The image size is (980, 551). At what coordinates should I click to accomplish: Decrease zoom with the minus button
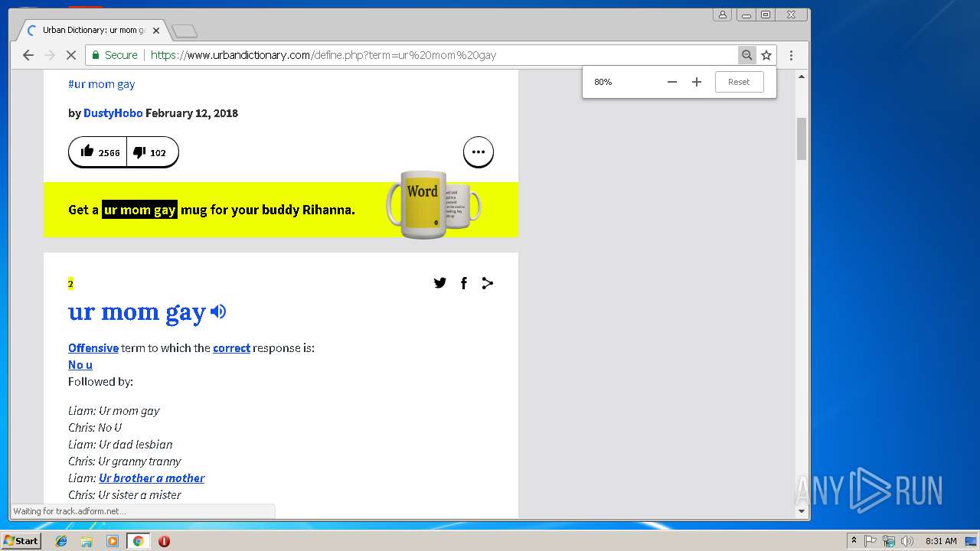click(672, 82)
